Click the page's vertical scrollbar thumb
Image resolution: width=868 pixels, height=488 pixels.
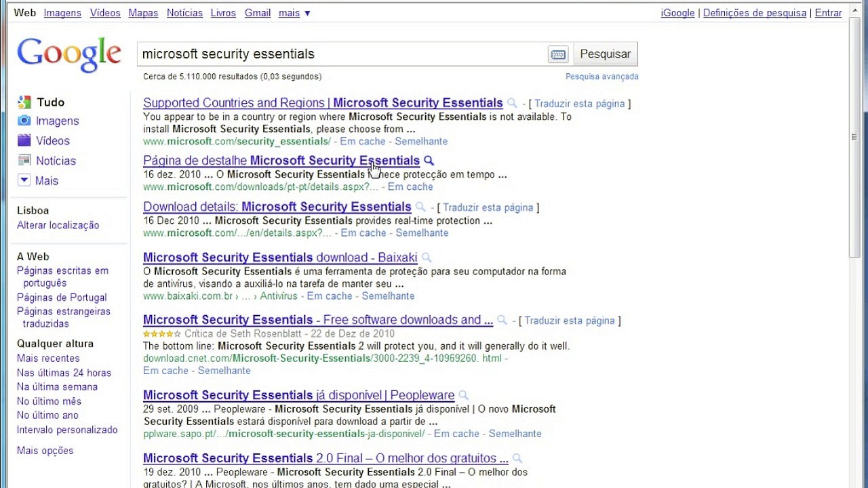click(854, 138)
